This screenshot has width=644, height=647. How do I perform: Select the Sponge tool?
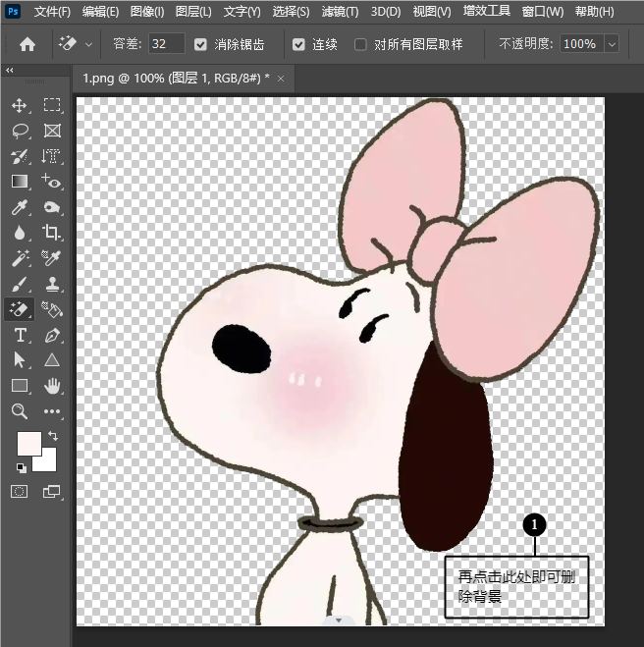52,207
